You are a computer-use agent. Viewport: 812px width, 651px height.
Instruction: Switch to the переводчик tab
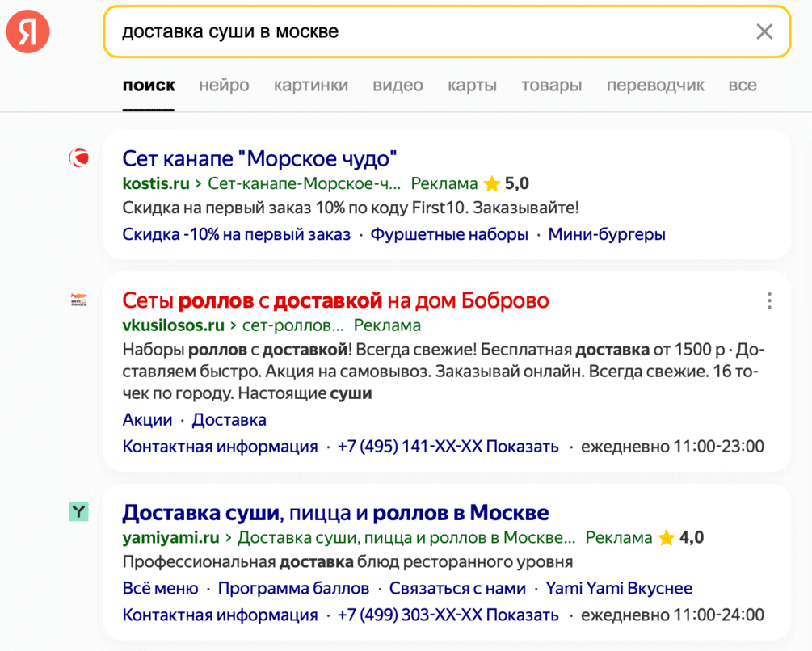pos(655,85)
